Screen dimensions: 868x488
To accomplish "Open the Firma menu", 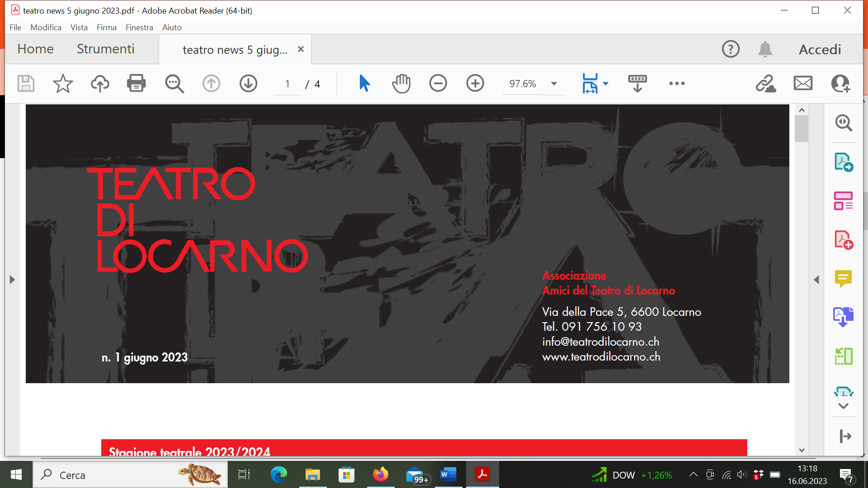I will point(107,28).
